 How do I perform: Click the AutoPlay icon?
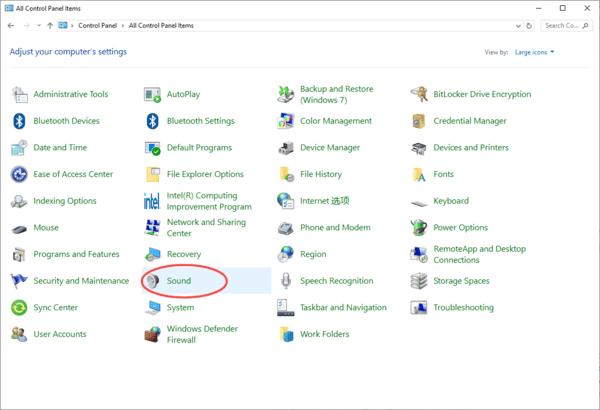coord(152,95)
